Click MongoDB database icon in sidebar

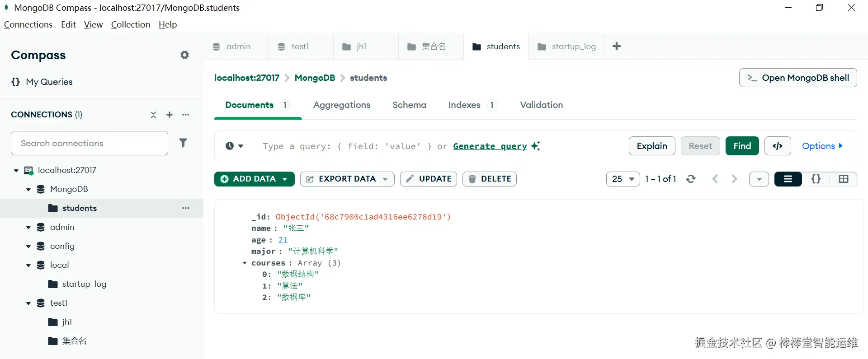pyautogui.click(x=41, y=189)
